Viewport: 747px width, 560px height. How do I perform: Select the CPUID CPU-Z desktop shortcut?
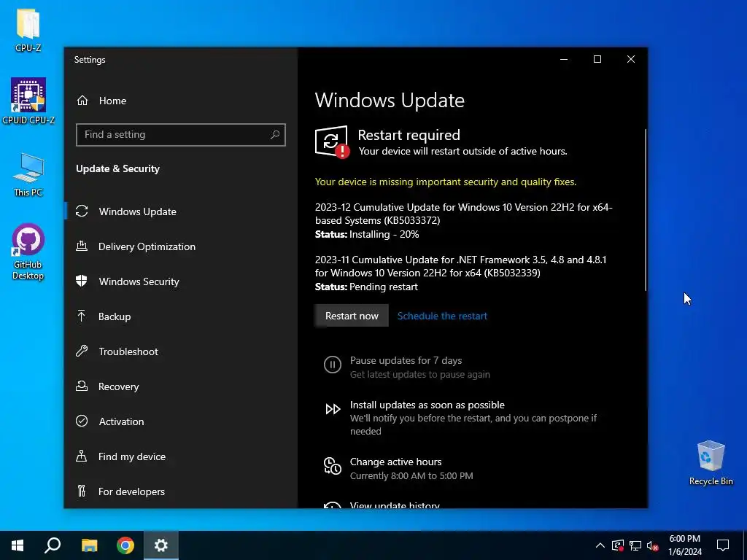click(28, 101)
